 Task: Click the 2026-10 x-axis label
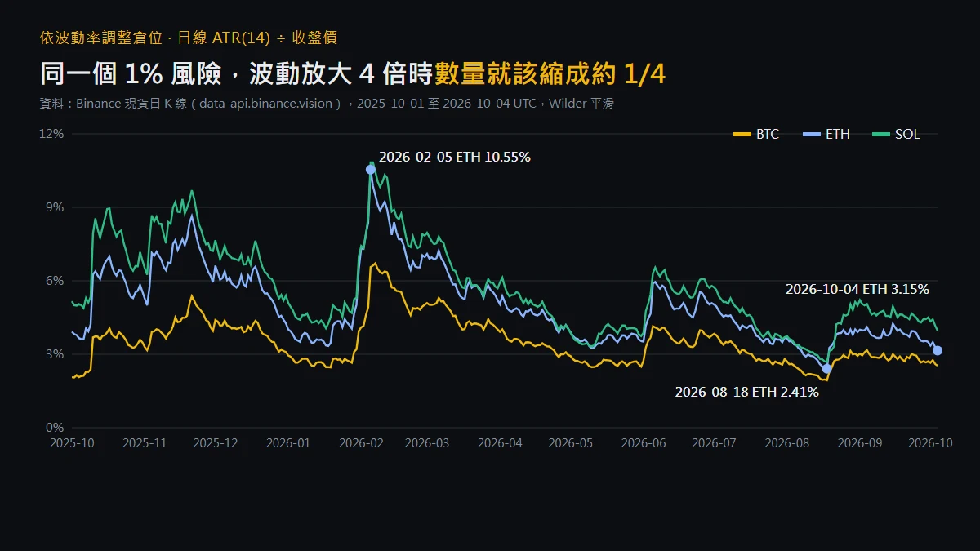[930, 443]
